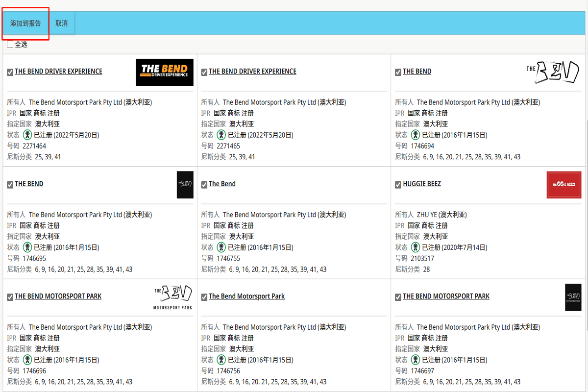This screenshot has height=392, width=588.
Task: Uncheck the HUGGIE BEEZ card checkbox
Action: (398, 185)
